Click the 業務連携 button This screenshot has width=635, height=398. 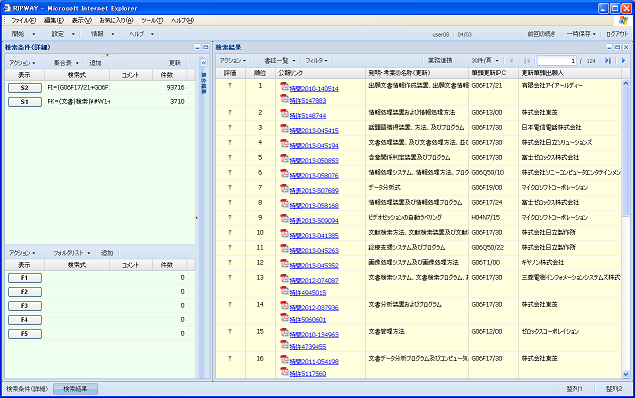pyautogui.click(x=440, y=60)
